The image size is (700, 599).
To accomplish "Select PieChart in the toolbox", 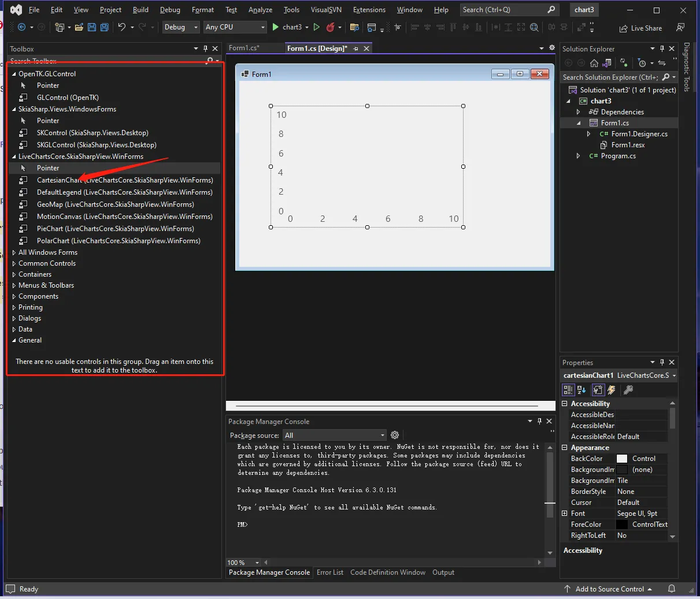I will (x=114, y=229).
